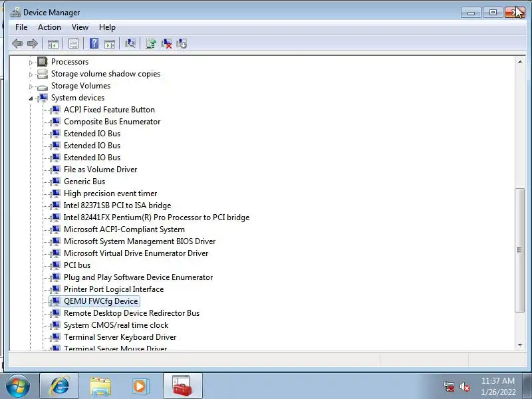The height and width of the screenshot is (399, 532).
Task: Click the Disable device down-arrow icon
Action: 182,43
